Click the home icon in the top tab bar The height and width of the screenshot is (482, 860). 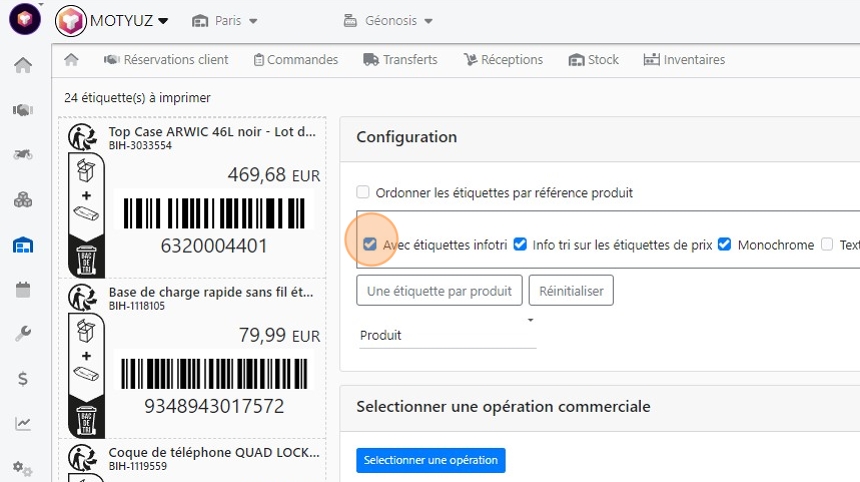(x=71, y=60)
